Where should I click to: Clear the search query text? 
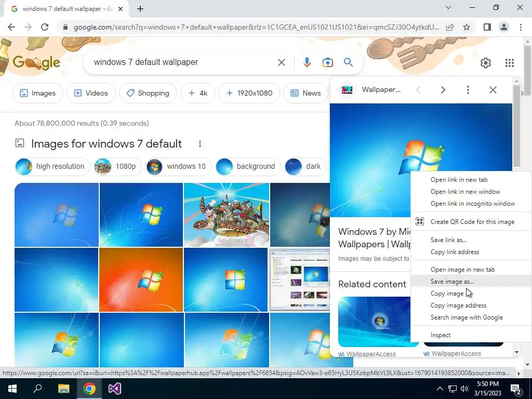pos(281,62)
